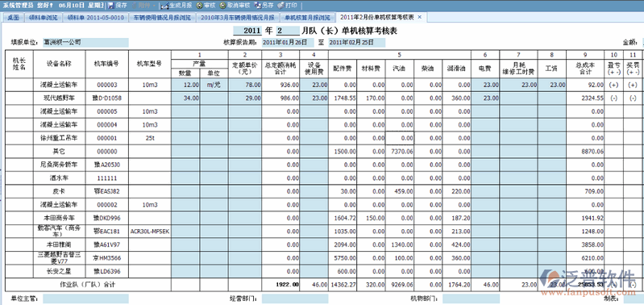This screenshot has height=305, width=644.
Task: Click the 取消审核 cancel-approval icon
Action: (x=223, y=6)
